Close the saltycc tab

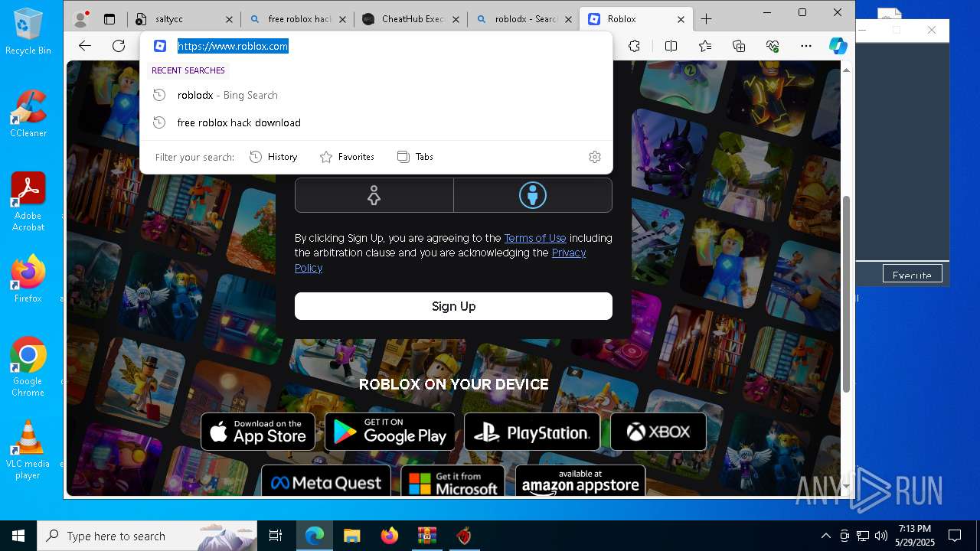[229, 19]
